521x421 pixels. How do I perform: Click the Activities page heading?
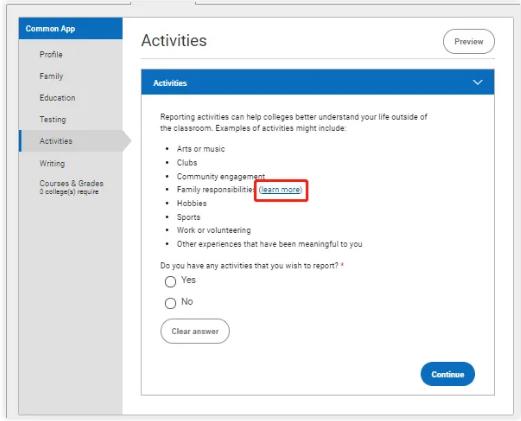tap(174, 40)
